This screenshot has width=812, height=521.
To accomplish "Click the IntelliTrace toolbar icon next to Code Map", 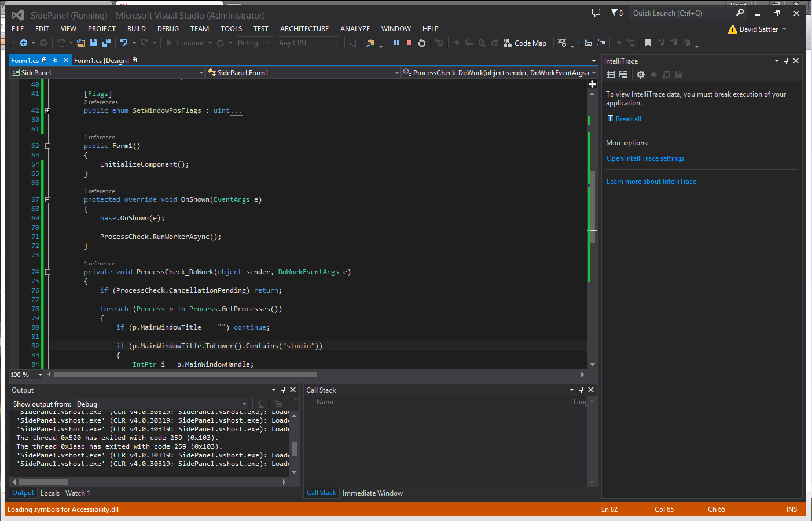I will click(562, 43).
